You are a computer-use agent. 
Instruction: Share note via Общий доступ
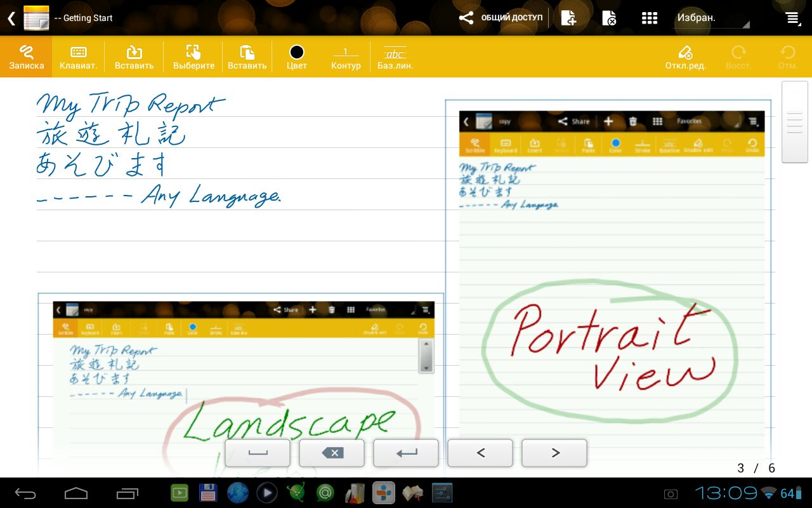point(501,18)
